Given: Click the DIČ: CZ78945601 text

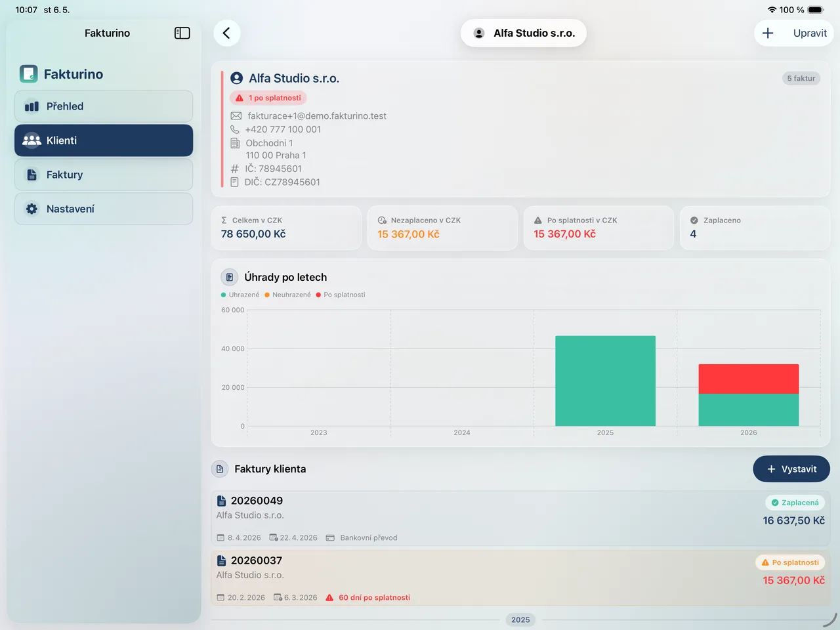Looking at the screenshot, I should [282, 182].
